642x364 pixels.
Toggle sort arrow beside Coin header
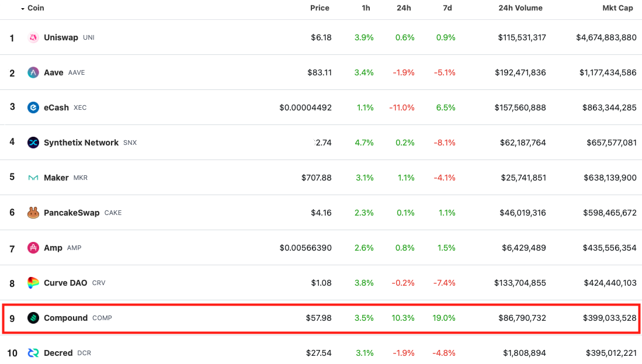pos(23,9)
